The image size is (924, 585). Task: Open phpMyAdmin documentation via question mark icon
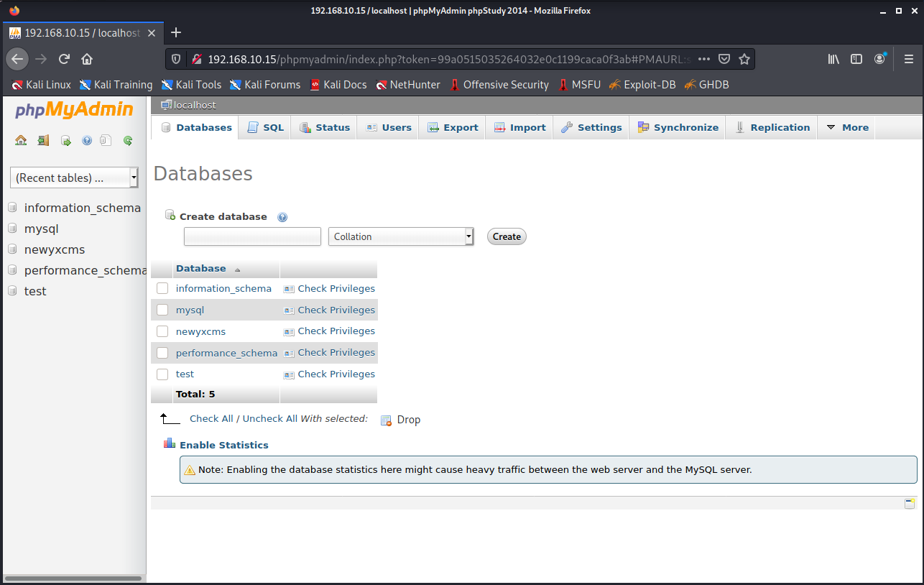coord(86,140)
